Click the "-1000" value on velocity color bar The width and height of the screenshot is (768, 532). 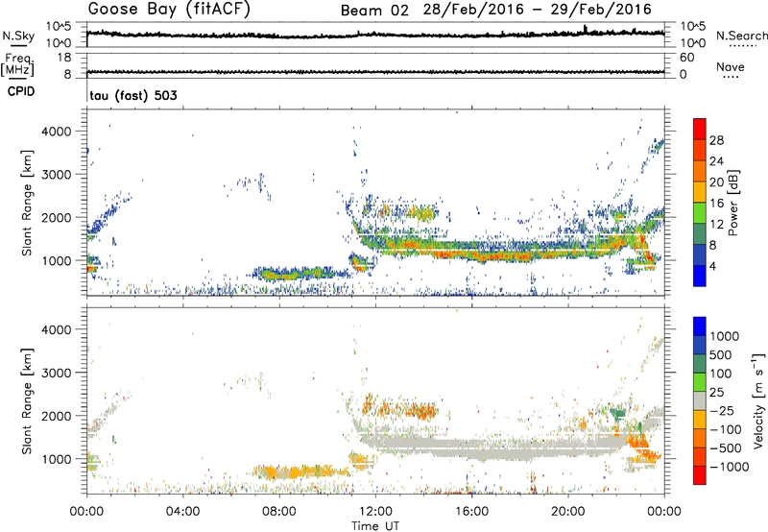point(729,467)
